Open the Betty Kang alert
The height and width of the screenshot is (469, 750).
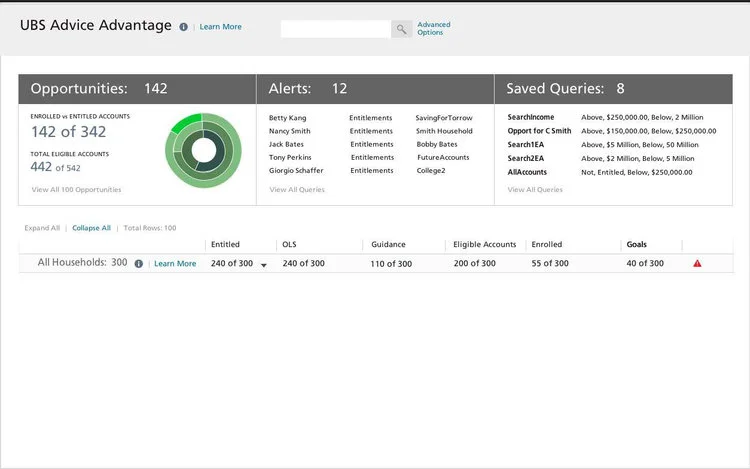(287, 118)
